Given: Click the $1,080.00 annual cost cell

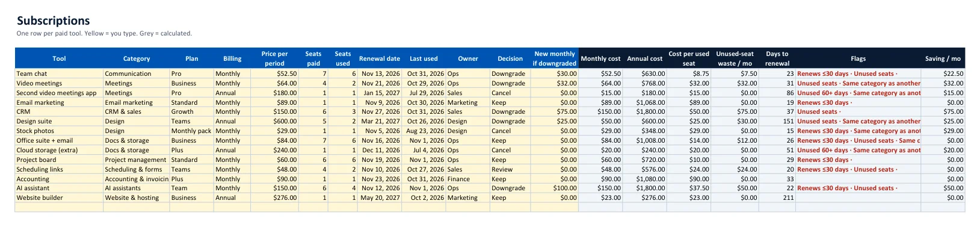Looking at the screenshot, I should click(x=644, y=179).
